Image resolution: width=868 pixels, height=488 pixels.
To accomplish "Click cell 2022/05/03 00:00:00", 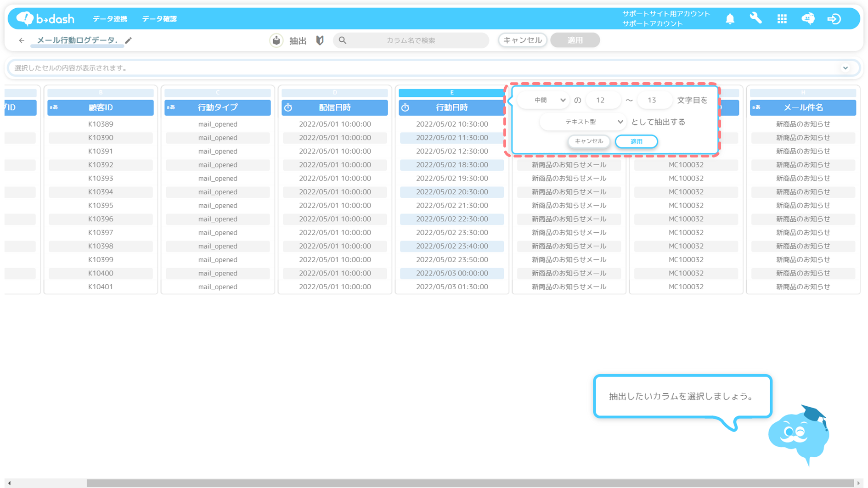I will pos(452,273).
